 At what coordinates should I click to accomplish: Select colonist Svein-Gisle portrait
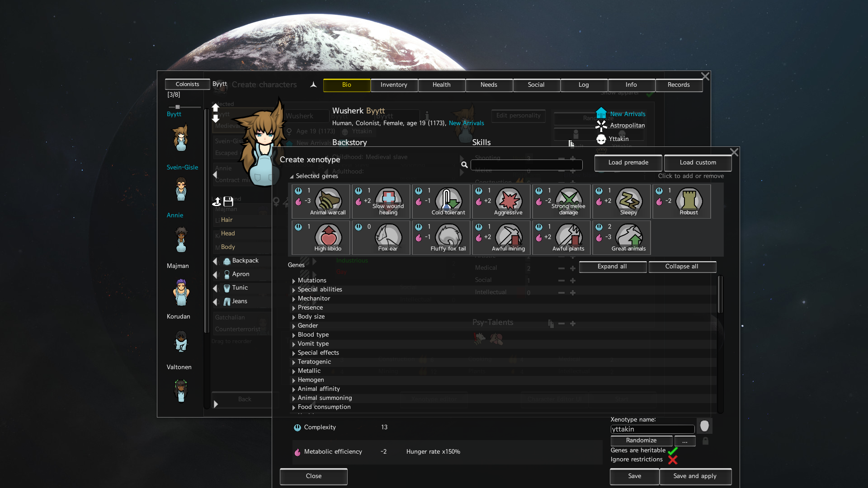point(181,189)
